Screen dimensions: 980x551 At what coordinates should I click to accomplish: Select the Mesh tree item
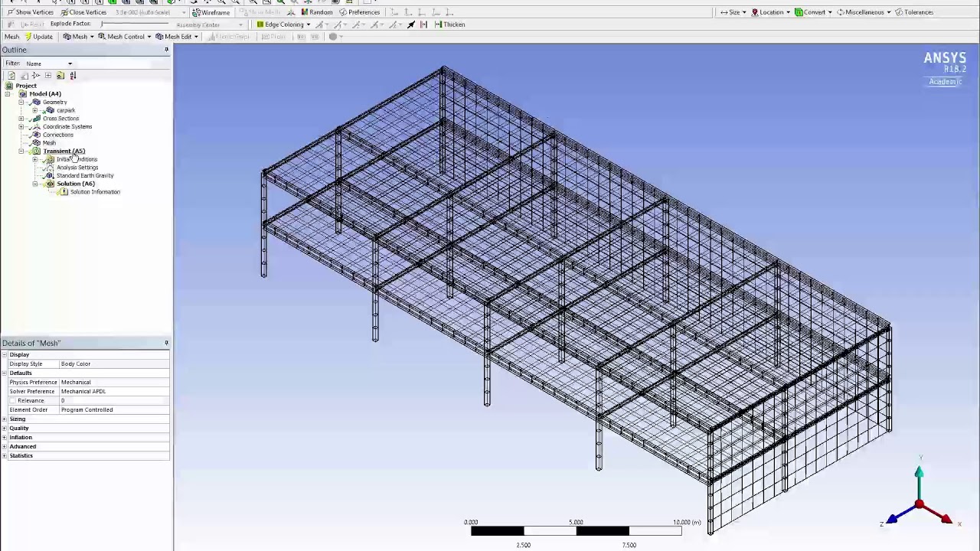(49, 143)
